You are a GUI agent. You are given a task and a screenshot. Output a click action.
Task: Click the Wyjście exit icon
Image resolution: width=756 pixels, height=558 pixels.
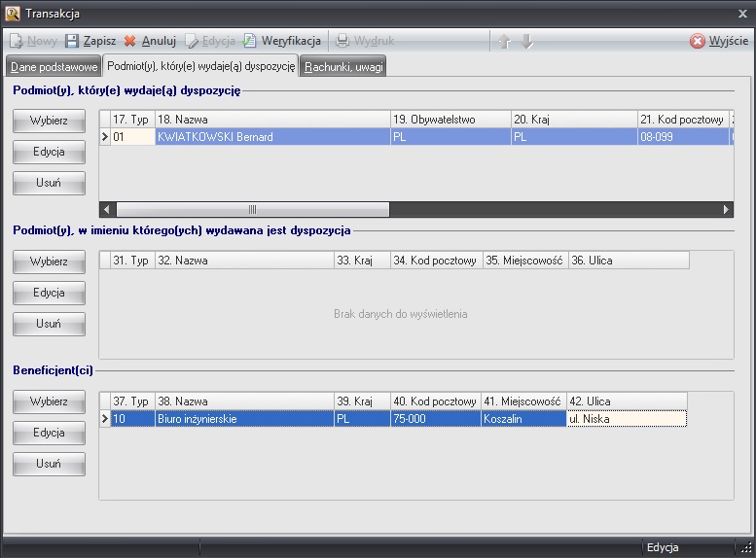pos(698,42)
